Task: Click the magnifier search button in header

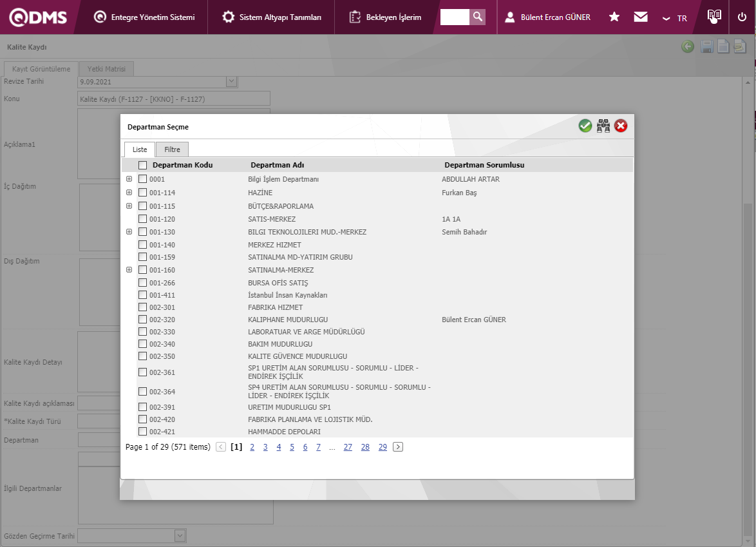Action: tap(477, 17)
